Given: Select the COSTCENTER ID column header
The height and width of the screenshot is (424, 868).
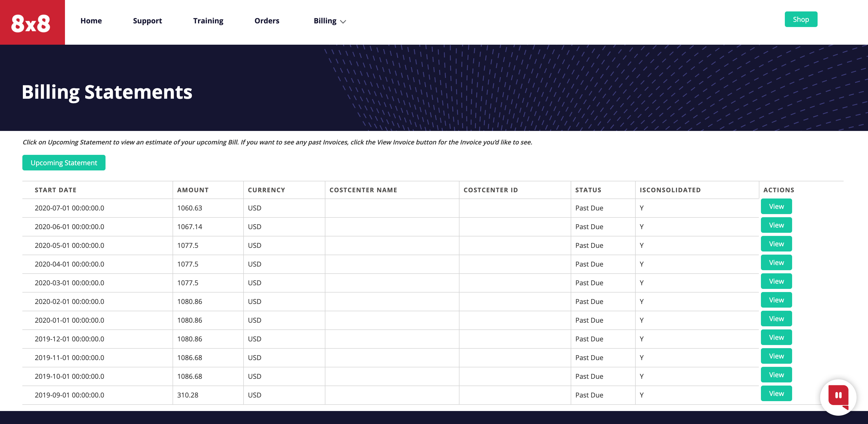Looking at the screenshot, I should (491, 190).
